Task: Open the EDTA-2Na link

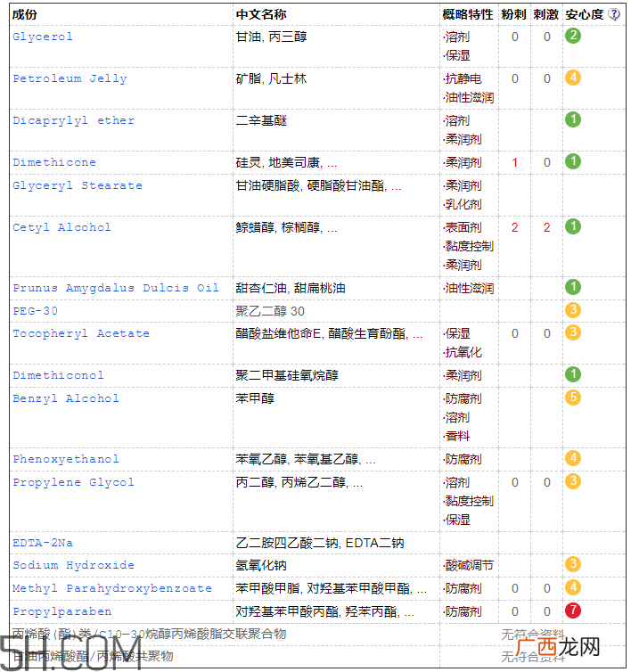Action: pos(43,543)
